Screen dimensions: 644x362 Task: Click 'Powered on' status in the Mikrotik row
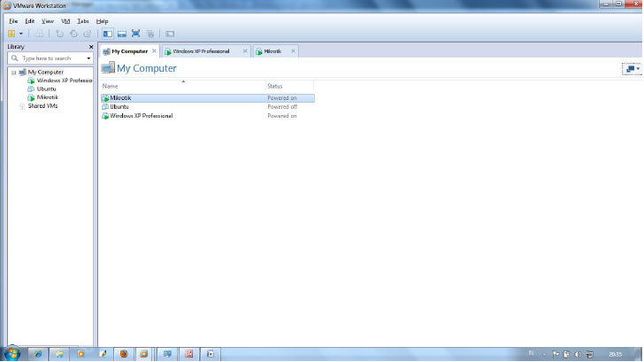point(281,98)
